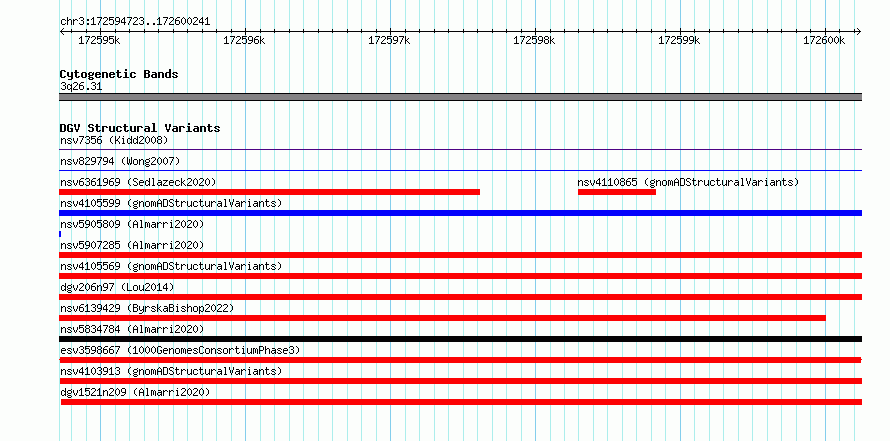Select the nsv5905809 (Almarri2020) label
890x441 pixels.
(132, 224)
